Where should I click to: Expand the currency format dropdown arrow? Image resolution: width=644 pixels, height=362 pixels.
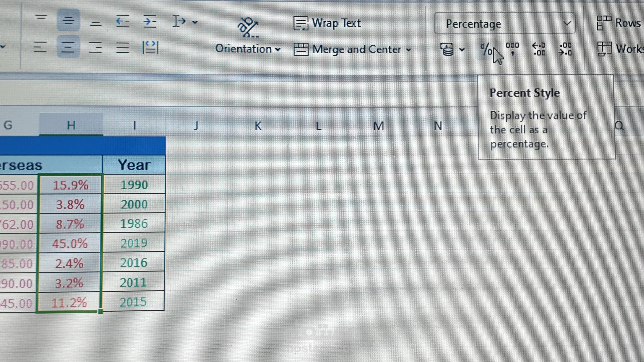pyautogui.click(x=462, y=49)
